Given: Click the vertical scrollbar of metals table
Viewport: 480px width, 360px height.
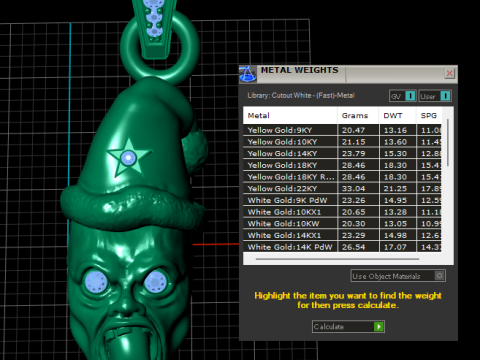Looking at the screenshot, I should 448,143.
